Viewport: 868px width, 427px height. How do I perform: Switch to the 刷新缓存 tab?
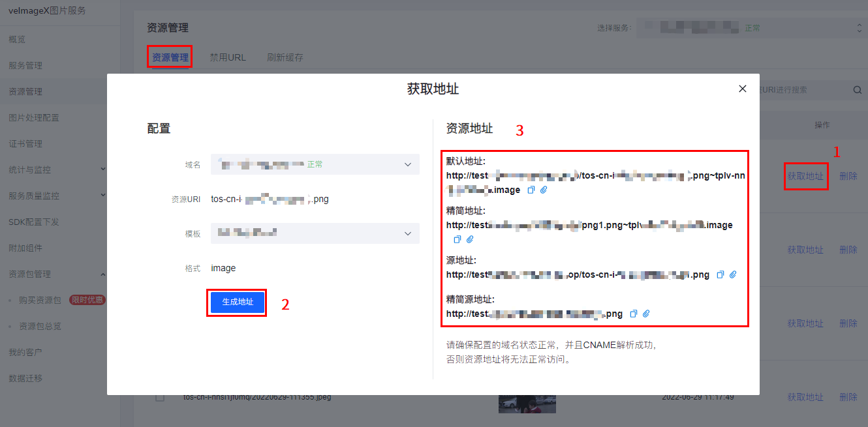pos(285,57)
